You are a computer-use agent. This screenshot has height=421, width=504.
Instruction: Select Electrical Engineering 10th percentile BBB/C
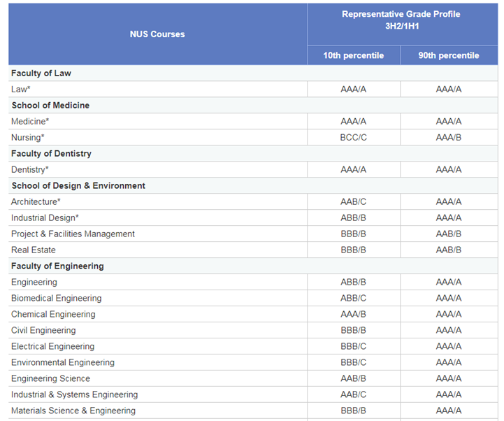(x=354, y=346)
